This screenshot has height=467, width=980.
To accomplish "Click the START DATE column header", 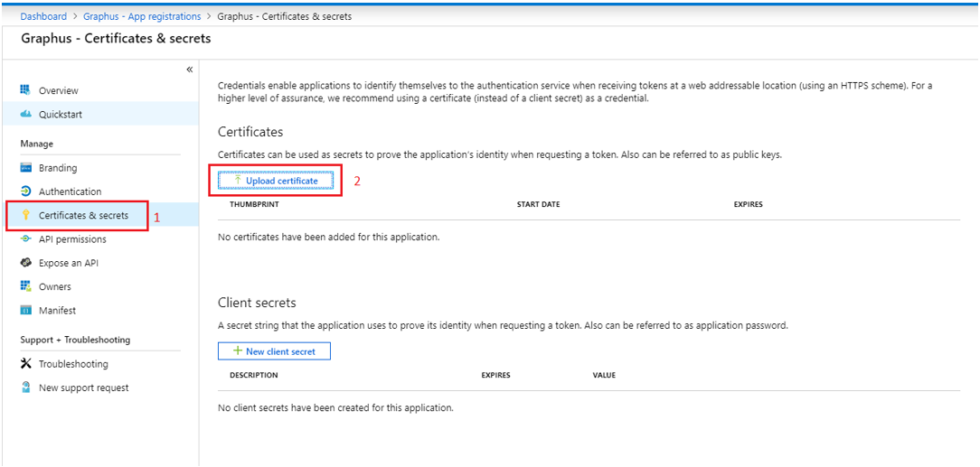I will [x=538, y=205].
